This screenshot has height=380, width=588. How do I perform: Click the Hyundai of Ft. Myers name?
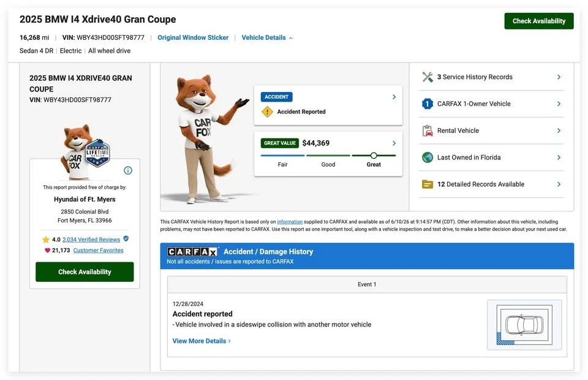pos(85,199)
